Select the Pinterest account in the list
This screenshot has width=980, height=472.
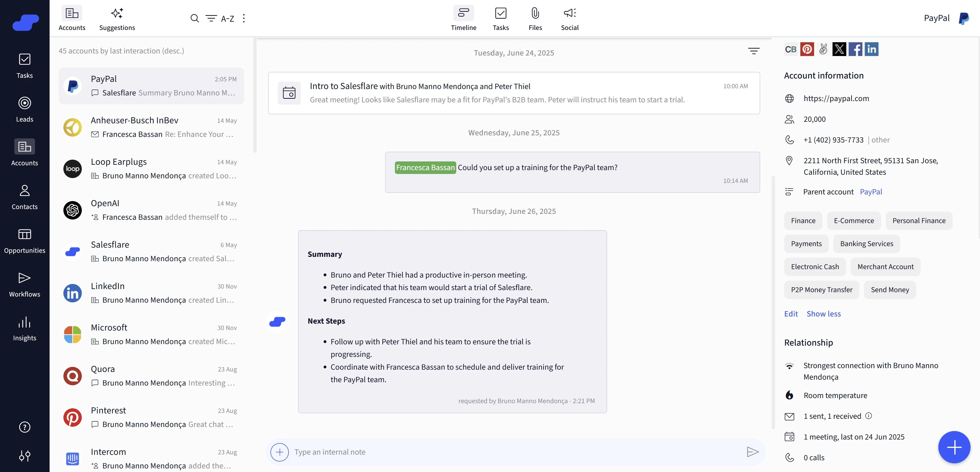151,418
